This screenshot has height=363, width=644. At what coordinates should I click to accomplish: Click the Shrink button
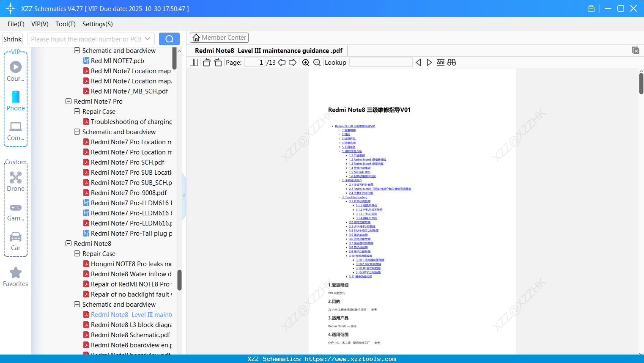13,39
